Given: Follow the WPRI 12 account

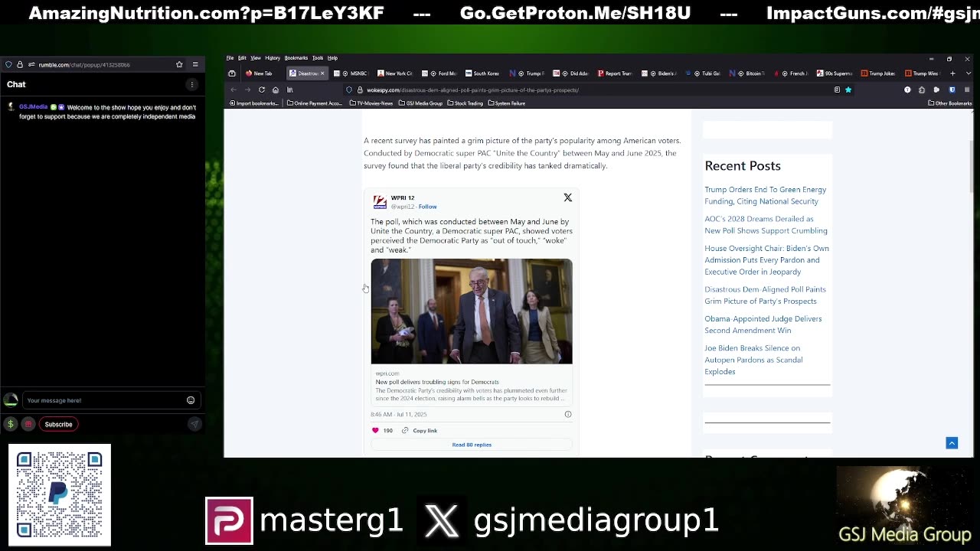Looking at the screenshot, I should (427, 207).
